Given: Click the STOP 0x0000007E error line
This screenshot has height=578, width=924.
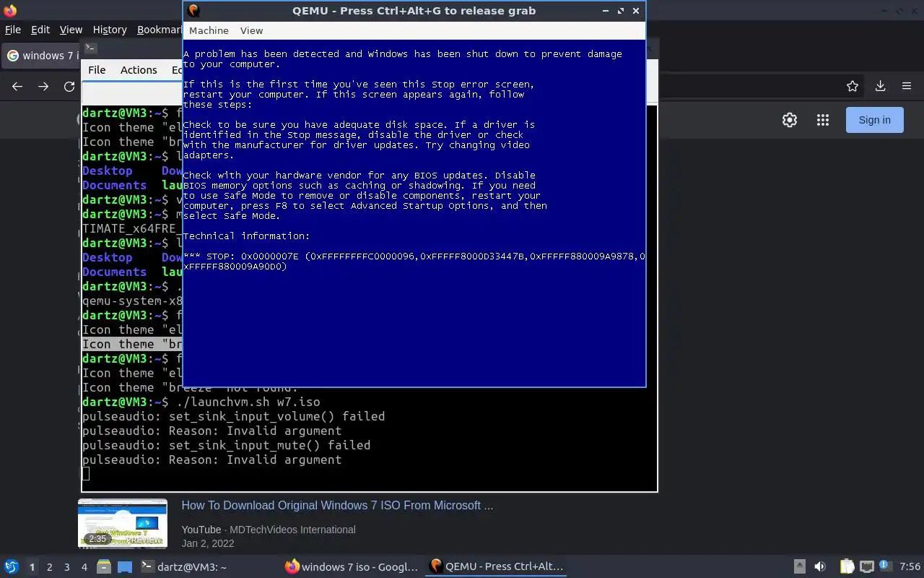Looking at the screenshot, I should [x=414, y=262].
